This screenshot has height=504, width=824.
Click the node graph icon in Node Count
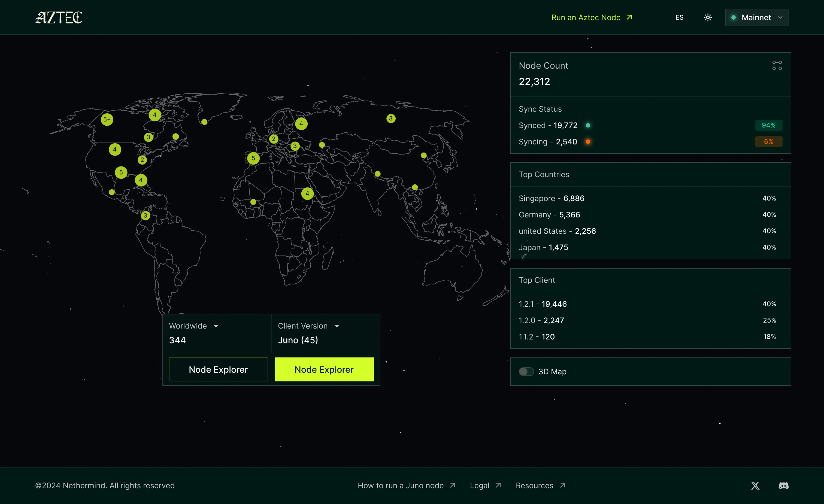(777, 66)
